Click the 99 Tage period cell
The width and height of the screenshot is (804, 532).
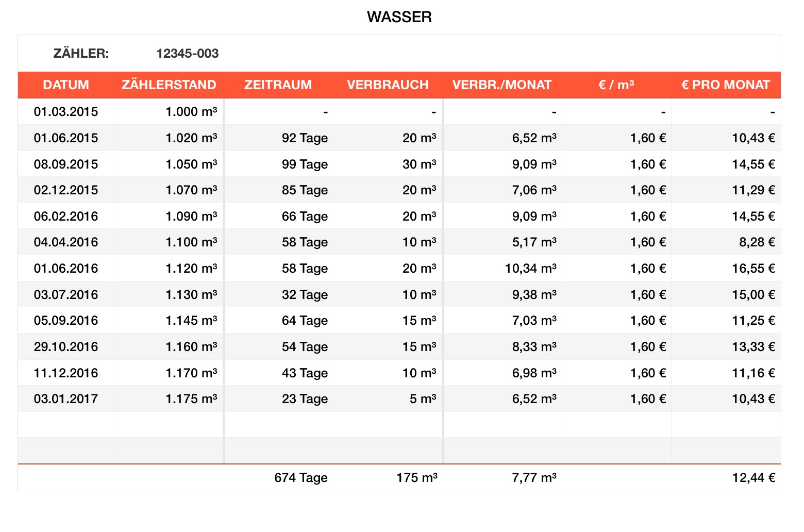(305, 164)
